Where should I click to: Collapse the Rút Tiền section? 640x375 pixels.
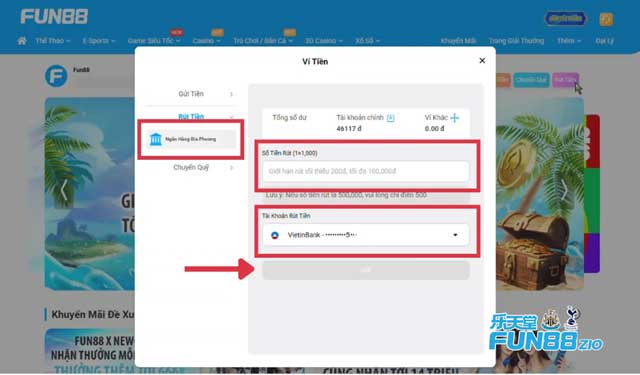pos(191,116)
